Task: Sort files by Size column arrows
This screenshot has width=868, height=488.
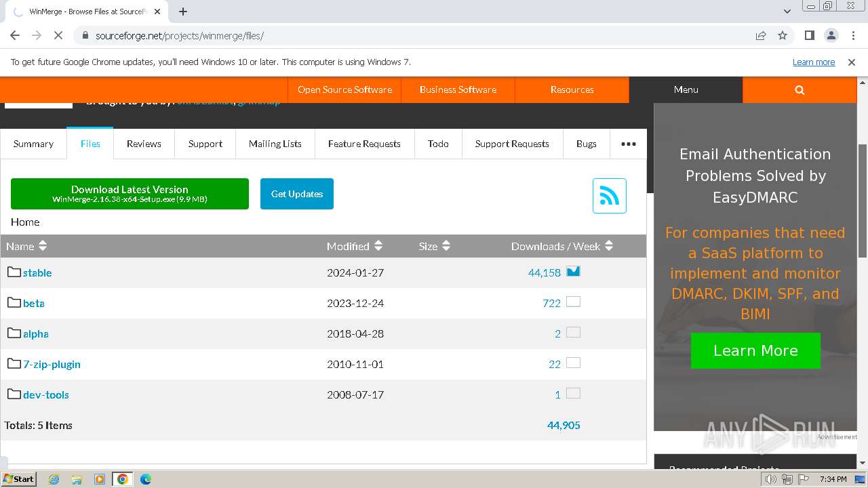Action: coord(446,246)
